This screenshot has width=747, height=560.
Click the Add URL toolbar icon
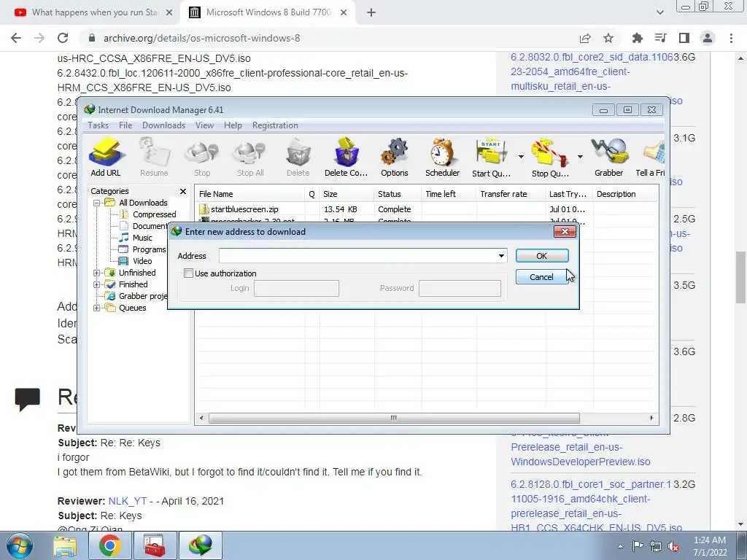coord(106,157)
